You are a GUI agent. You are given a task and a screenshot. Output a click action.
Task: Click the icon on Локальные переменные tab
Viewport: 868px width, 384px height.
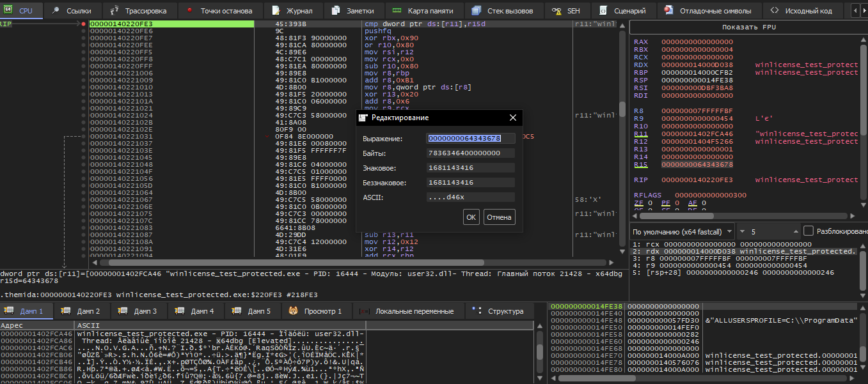(364, 311)
